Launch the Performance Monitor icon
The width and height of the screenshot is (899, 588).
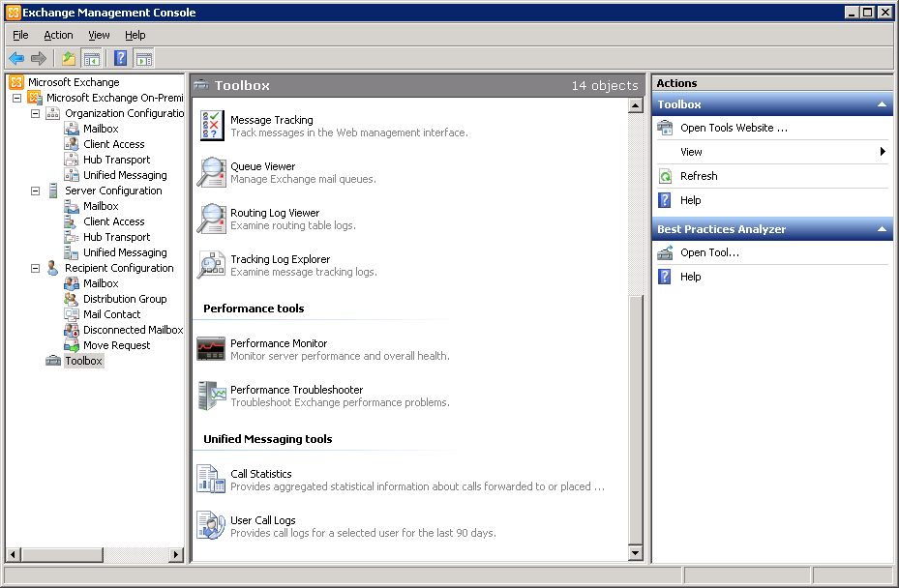point(211,349)
